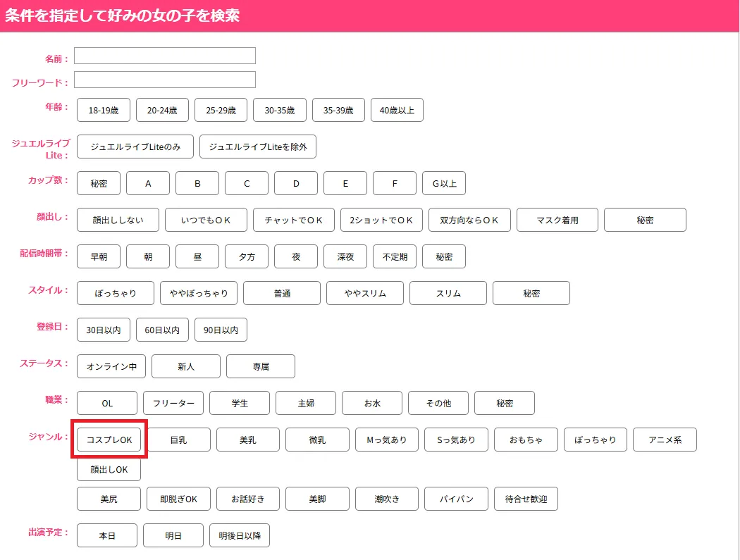Screen dimensions: 740x560
Task: Toggle the マスク着用 filter button
Action: (x=557, y=220)
